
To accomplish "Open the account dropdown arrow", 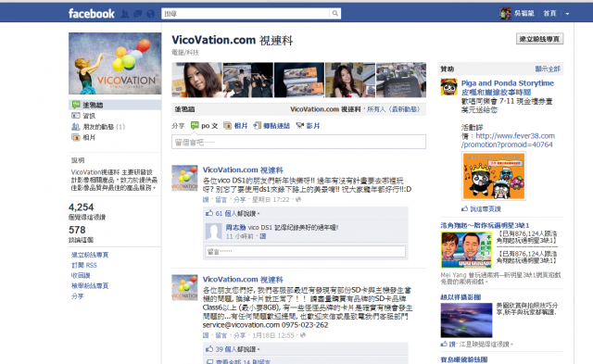I will coord(567,14).
